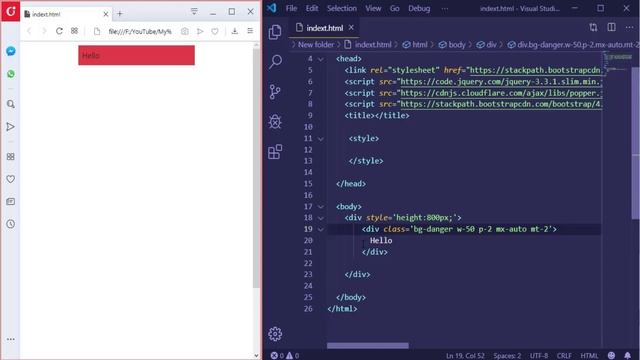Open Speed Dial grid in Opera sidebar
Image resolution: width=640 pixels, height=360 pixels.
tap(11, 157)
